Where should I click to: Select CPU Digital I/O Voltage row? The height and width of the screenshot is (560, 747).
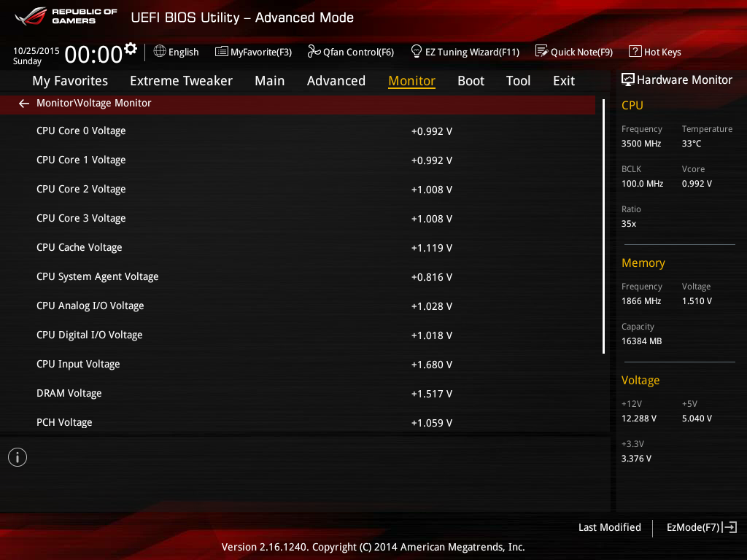coord(298,335)
